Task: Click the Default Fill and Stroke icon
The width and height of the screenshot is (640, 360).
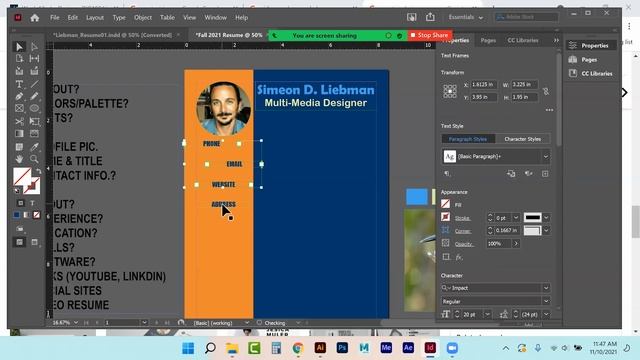Action: tap(17, 191)
